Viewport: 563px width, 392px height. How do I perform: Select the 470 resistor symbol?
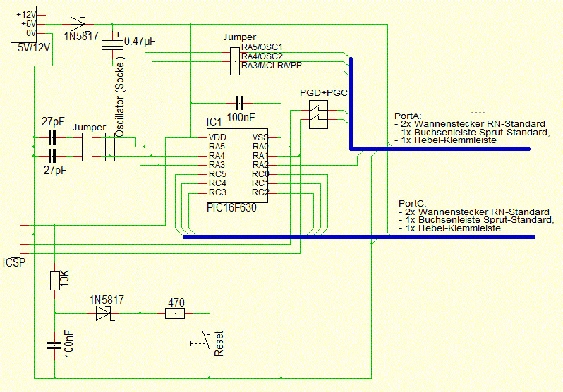pyautogui.click(x=175, y=313)
